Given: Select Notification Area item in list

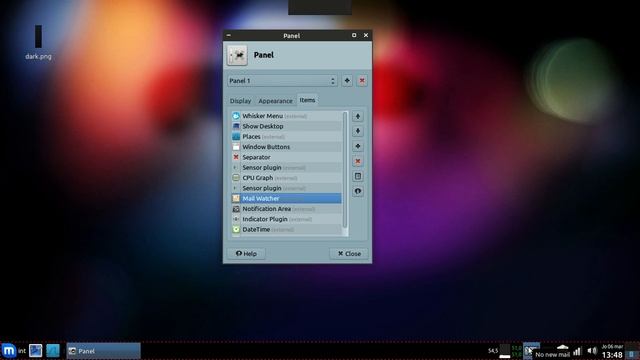Looking at the screenshot, I should coord(287,209).
